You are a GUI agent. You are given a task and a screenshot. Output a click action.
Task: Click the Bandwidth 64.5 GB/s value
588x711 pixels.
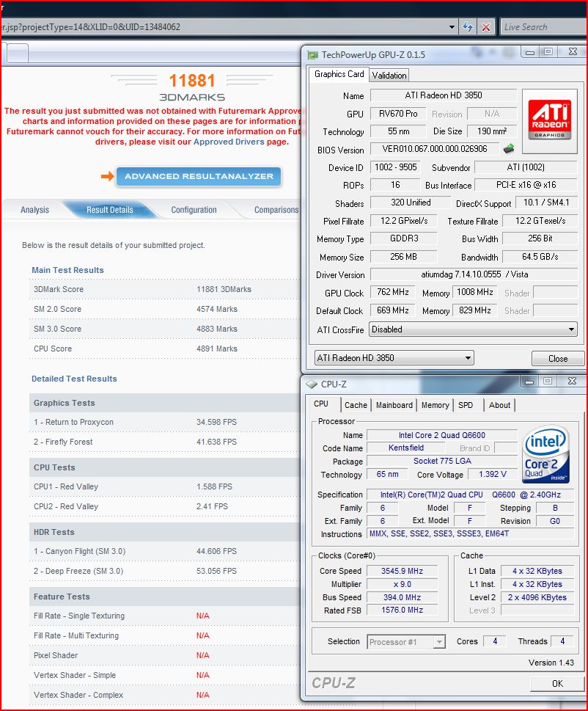pos(540,257)
